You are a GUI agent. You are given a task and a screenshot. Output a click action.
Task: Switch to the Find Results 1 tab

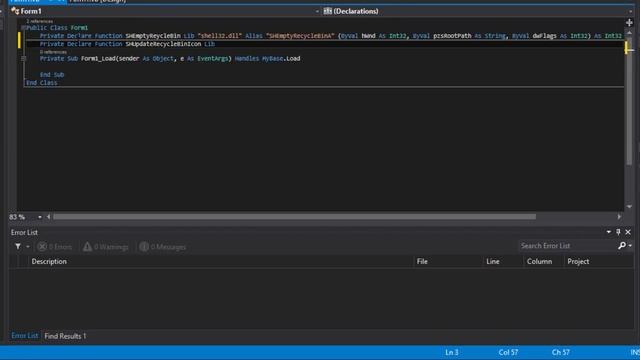tap(65, 336)
